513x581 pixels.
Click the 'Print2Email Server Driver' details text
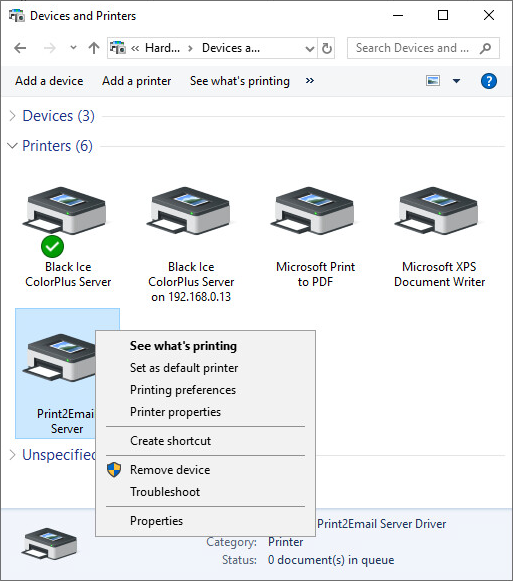click(x=381, y=524)
